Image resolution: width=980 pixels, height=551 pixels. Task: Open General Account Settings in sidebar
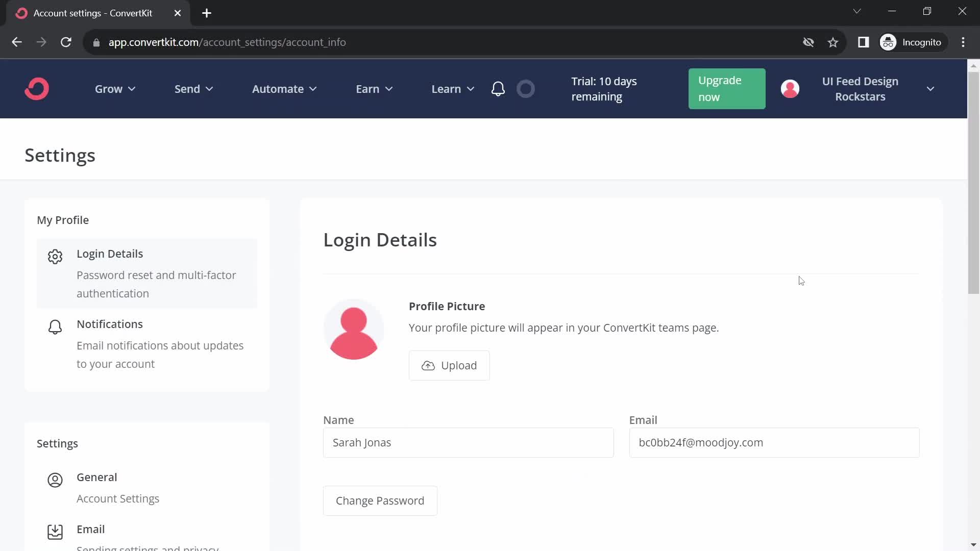pyautogui.click(x=147, y=488)
